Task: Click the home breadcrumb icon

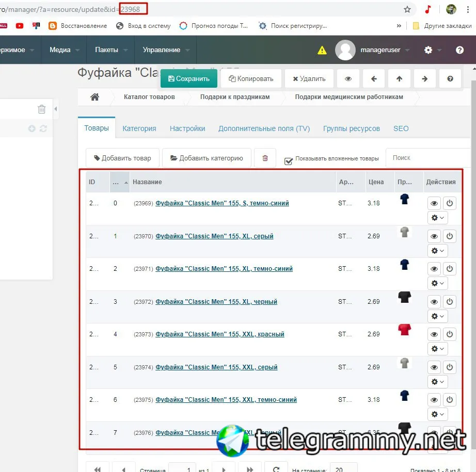Action: 94,97
